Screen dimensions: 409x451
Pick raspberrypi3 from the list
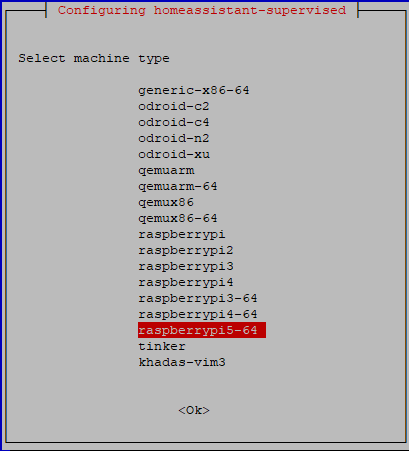point(186,266)
